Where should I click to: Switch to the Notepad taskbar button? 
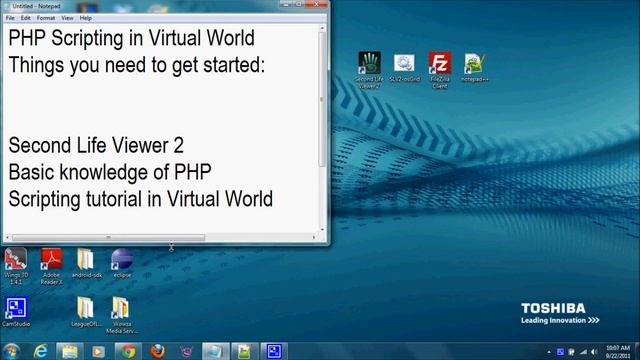click(x=216, y=351)
